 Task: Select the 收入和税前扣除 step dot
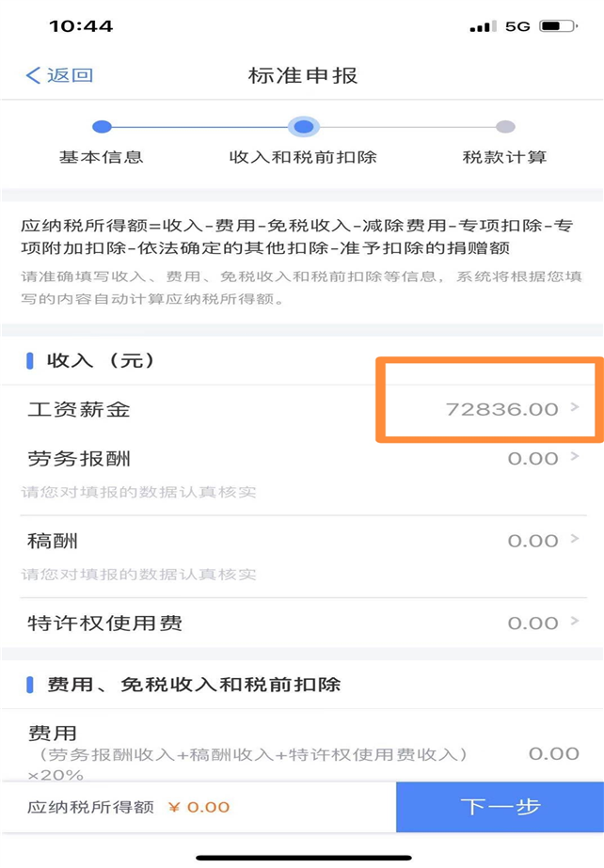coord(303,127)
